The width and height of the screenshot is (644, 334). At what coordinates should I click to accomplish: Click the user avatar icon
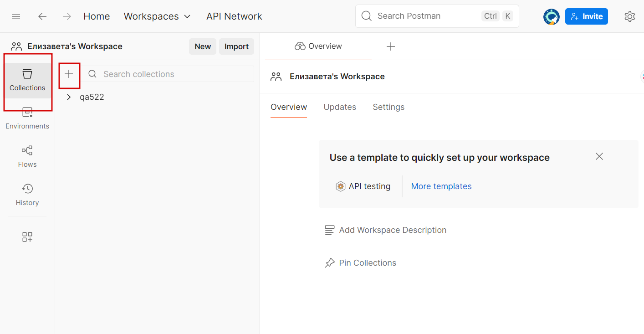[551, 16]
